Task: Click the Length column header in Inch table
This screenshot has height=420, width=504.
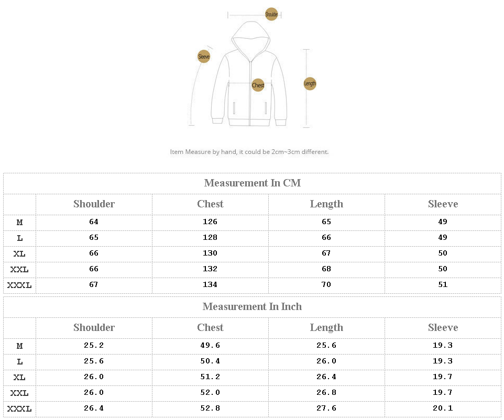Action: click(326, 327)
